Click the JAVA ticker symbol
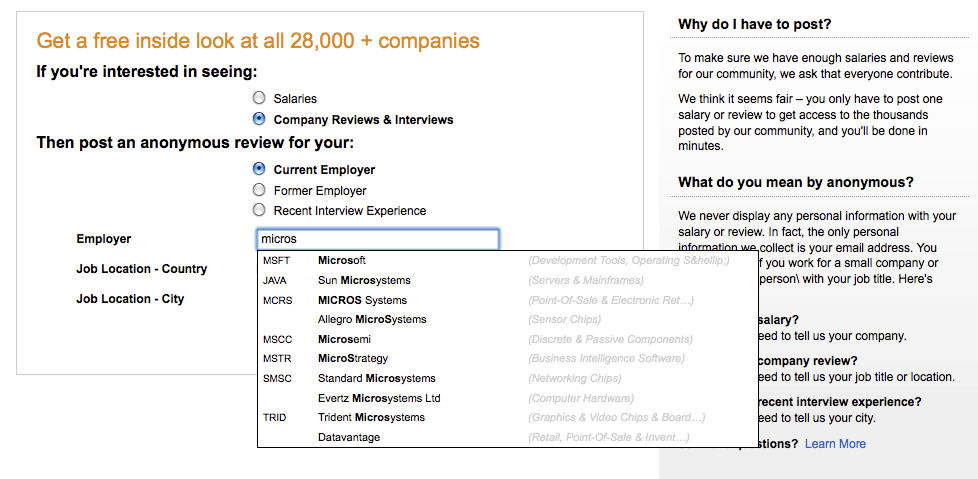978x479 pixels. click(x=274, y=280)
